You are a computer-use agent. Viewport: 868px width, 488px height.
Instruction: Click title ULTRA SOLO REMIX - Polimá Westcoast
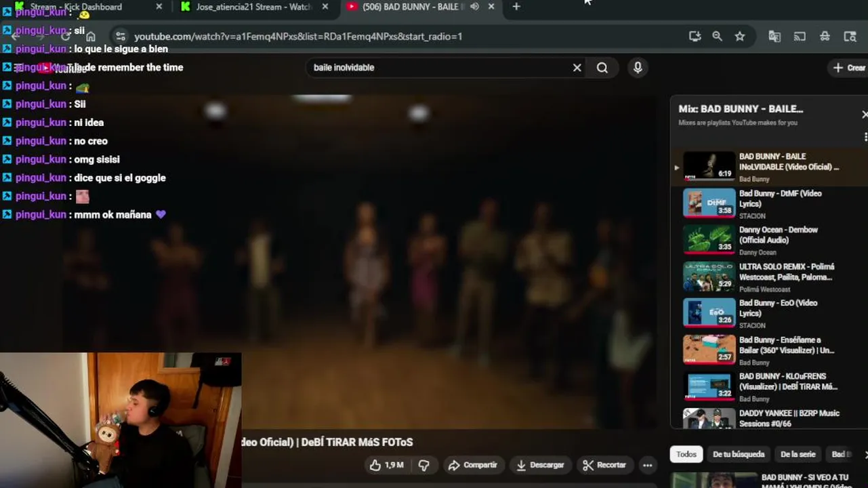(x=787, y=272)
